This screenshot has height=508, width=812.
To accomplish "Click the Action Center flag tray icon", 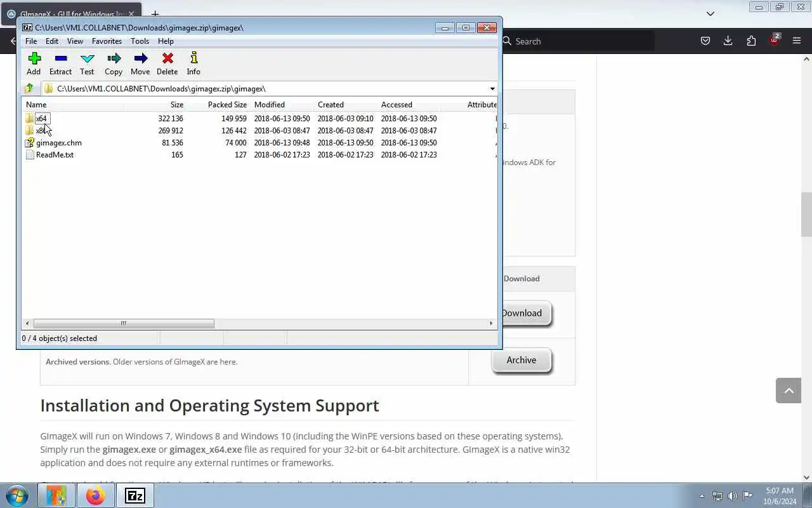I will [x=748, y=496].
